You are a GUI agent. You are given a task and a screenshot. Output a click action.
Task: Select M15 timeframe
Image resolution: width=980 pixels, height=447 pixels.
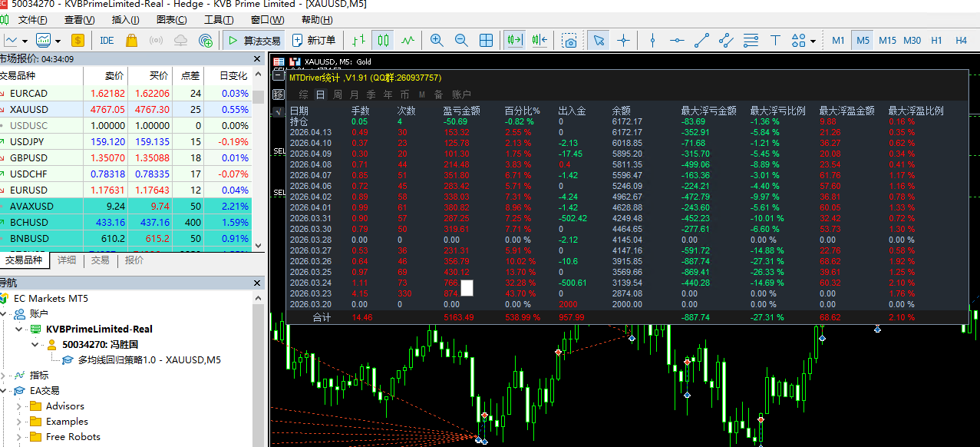[x=887, y=40]
